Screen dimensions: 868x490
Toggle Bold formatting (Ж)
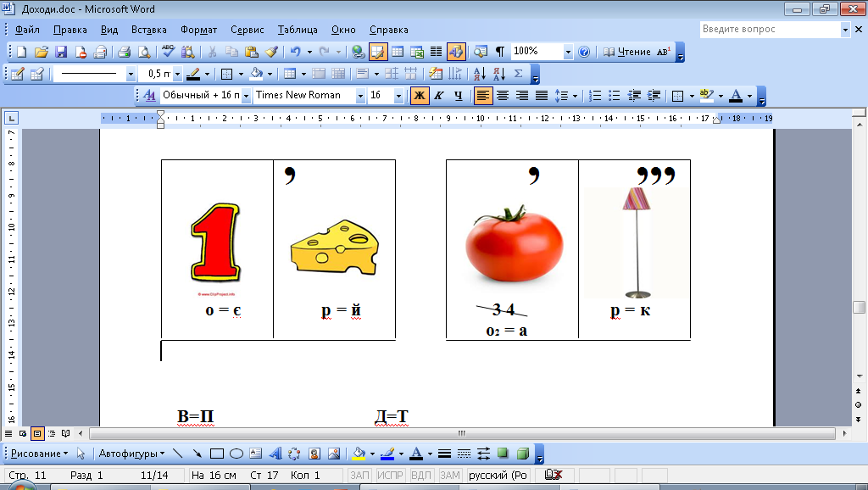click(419, 96)
